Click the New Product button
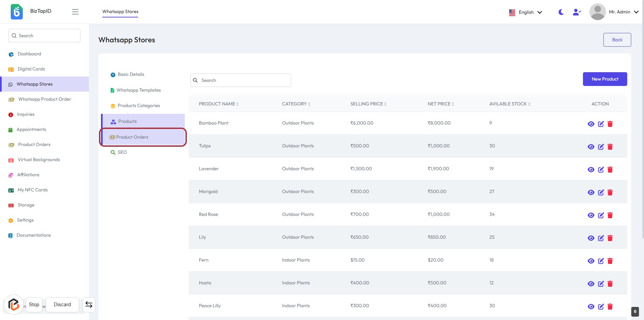 click(x=605, y=79)
